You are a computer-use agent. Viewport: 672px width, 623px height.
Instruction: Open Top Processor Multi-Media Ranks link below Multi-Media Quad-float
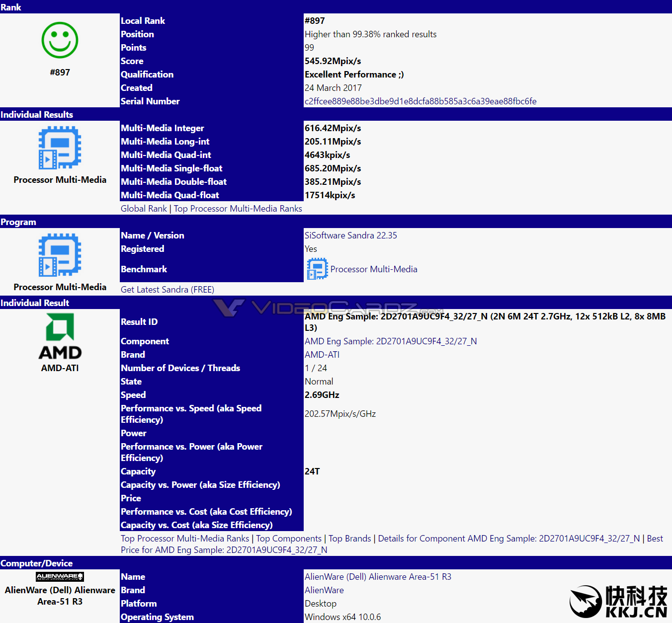238,209
